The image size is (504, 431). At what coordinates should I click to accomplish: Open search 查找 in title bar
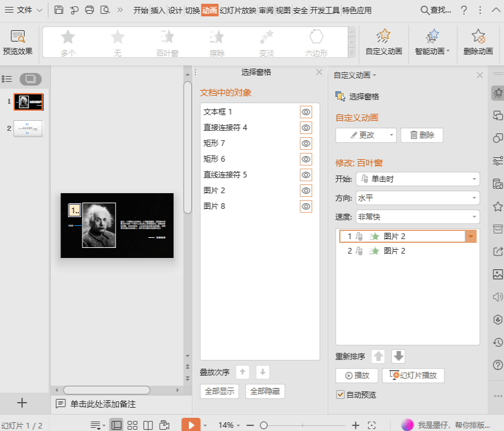tap(436, 10)
